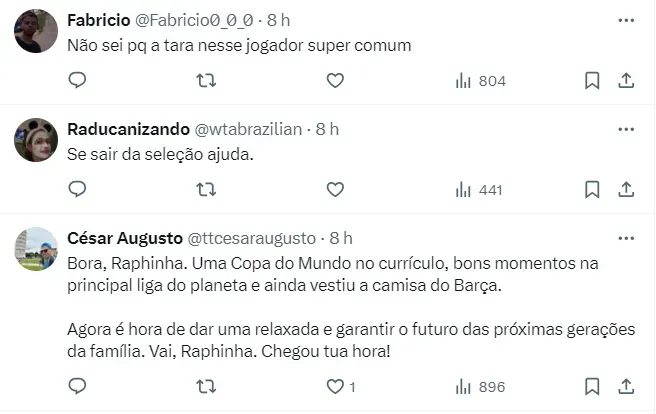Open more options on Raducanizando's tweet

[626, 129]
